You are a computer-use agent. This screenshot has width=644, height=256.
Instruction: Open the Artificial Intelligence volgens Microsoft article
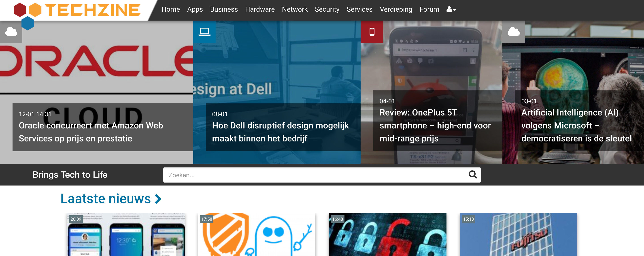tap(576, 125)
